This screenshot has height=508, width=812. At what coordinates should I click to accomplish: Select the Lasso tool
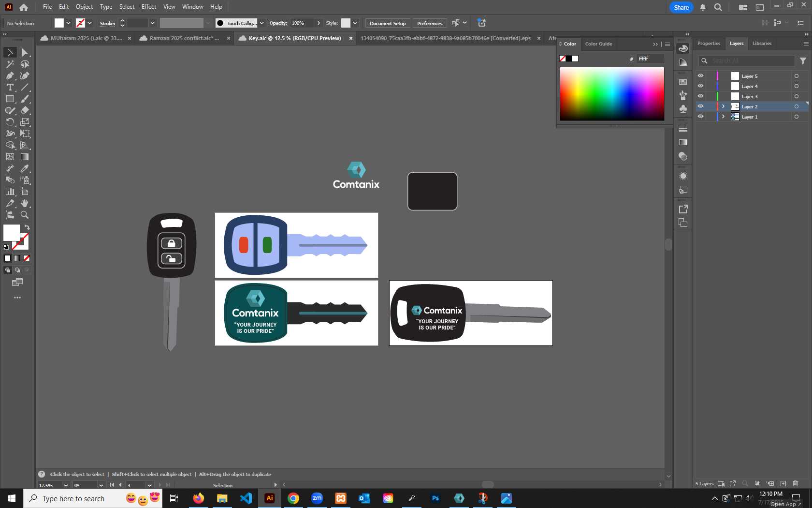tap(25, 64)
